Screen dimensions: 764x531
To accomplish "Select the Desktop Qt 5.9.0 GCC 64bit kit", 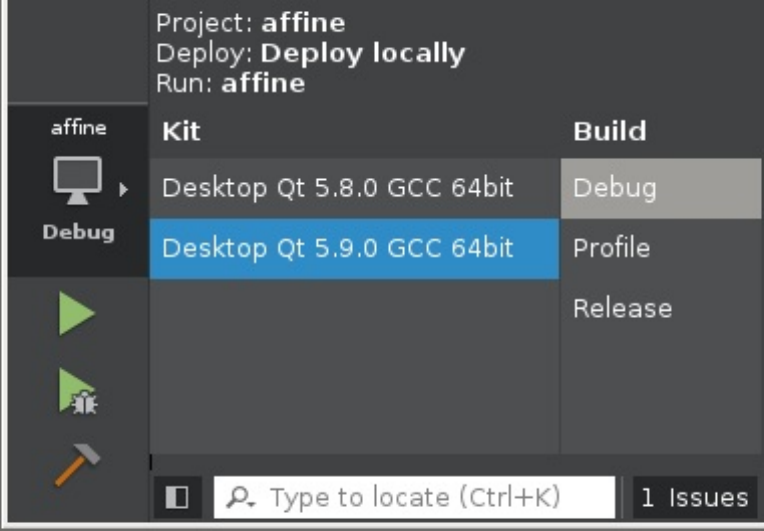I will pyautogui.click(x=337, y=248).
